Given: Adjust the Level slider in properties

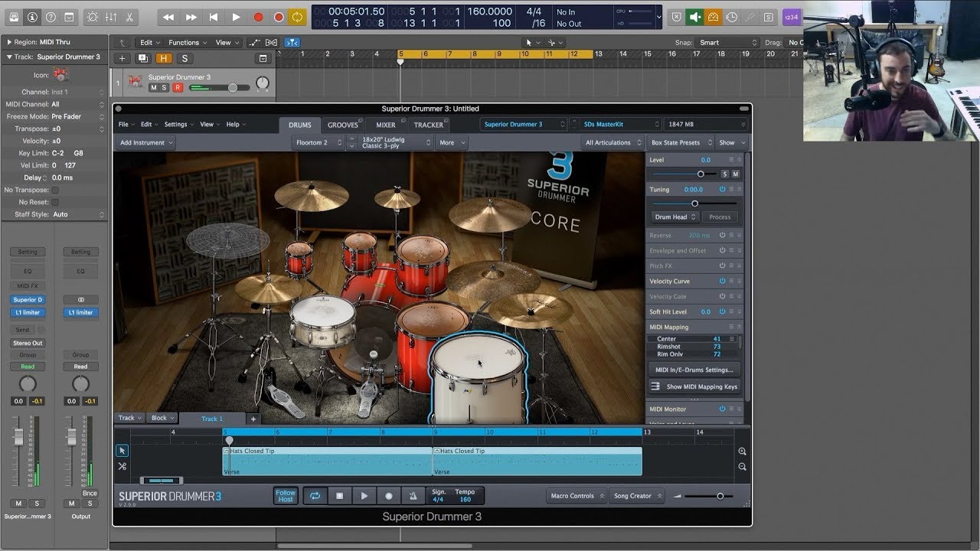Looking at the screenshot, I should pos(701,174).
